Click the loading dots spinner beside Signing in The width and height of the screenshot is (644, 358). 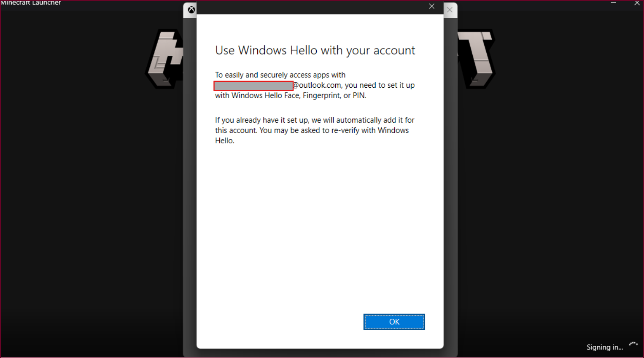point(633,345)
